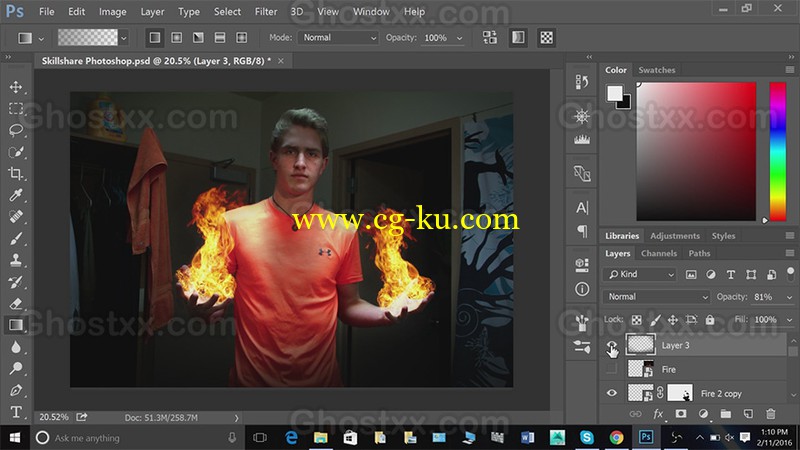Select the Eyedropper tool

coord(16,195)
